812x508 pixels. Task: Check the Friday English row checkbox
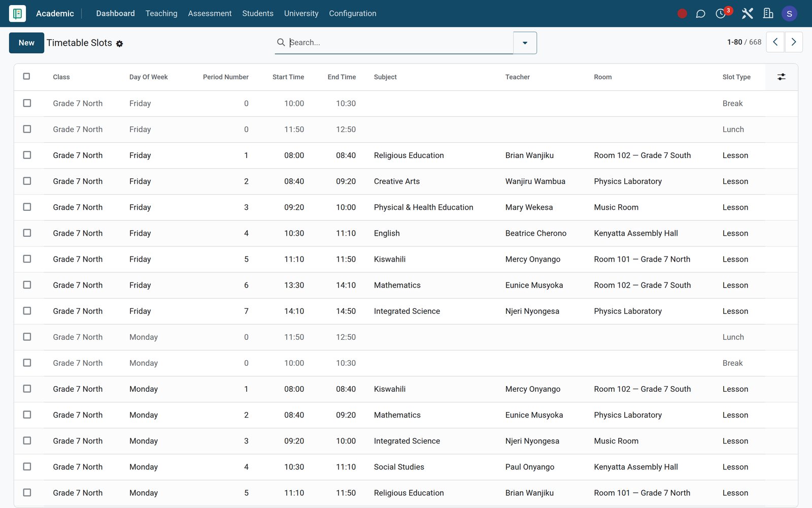point(27,233)
